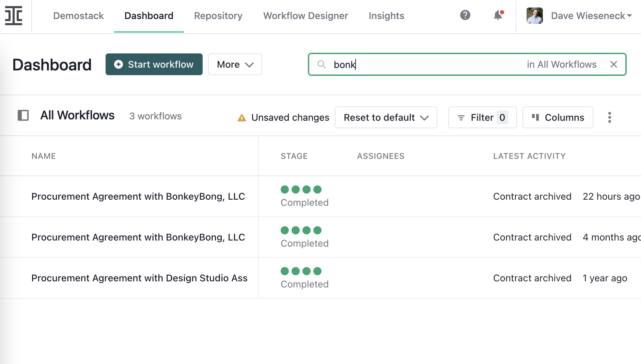Viewport: 641px width, 364px height.
Task: Click '1 year ago' activity time
Action: [605, 278]
